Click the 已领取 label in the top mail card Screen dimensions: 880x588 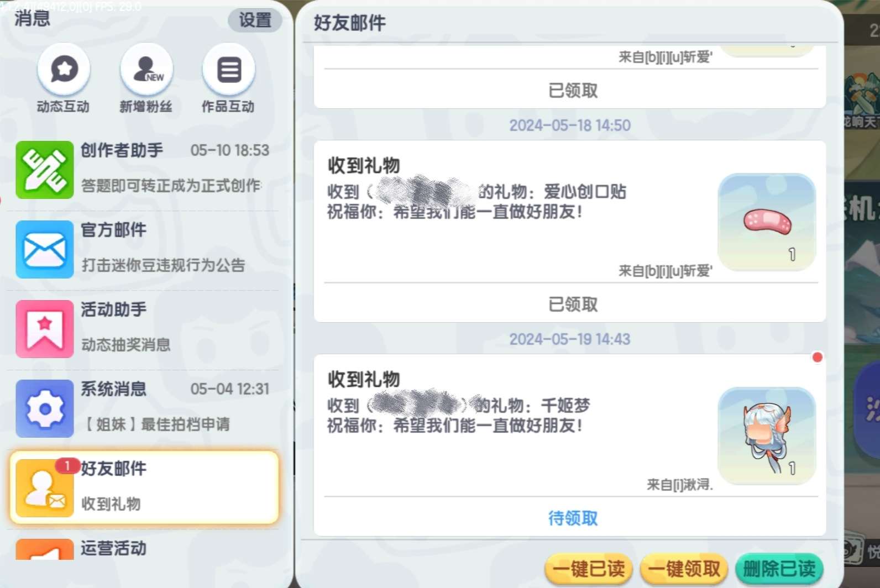(x=573, y=91)
